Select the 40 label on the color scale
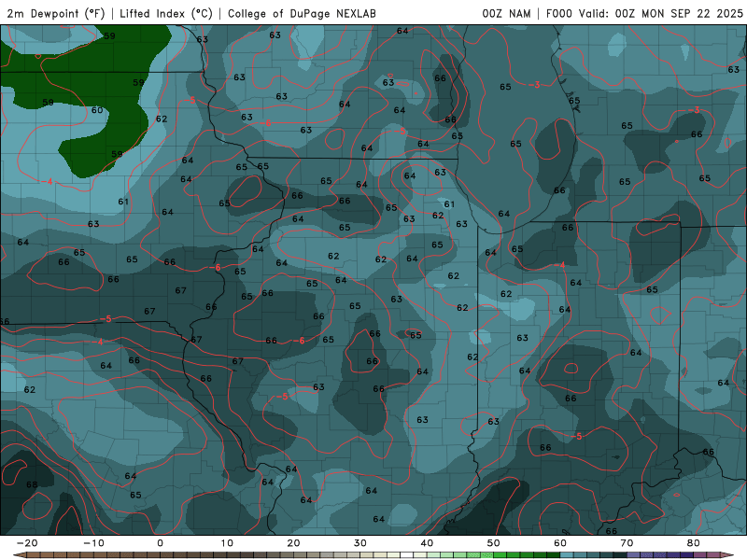747x560 pixels. point(427,543)
